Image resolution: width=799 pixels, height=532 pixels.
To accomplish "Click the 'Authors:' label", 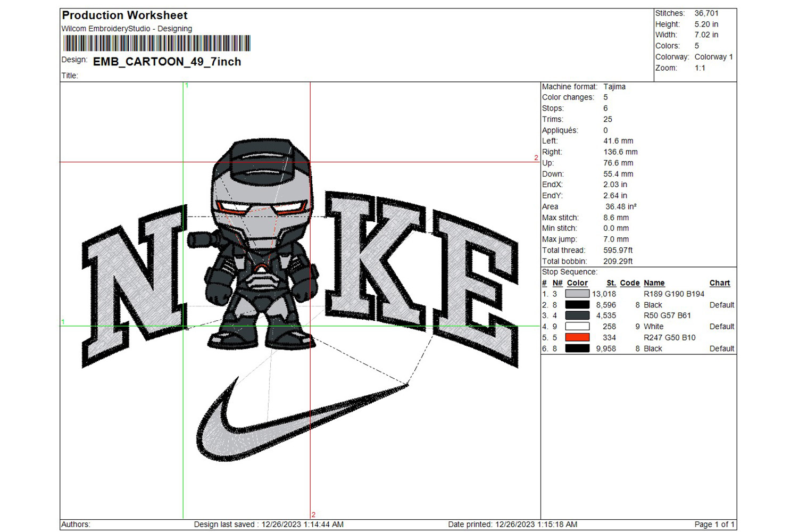I will (x=76, y=525).
